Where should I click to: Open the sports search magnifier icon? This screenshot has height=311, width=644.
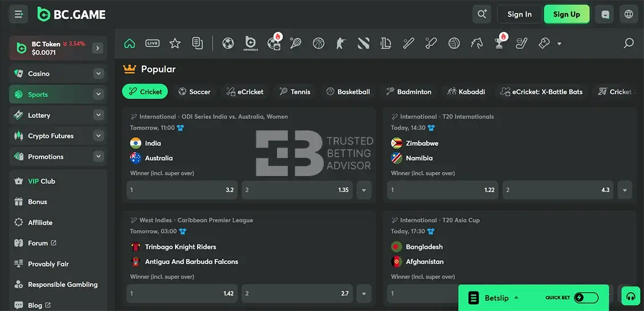(629, 43)
